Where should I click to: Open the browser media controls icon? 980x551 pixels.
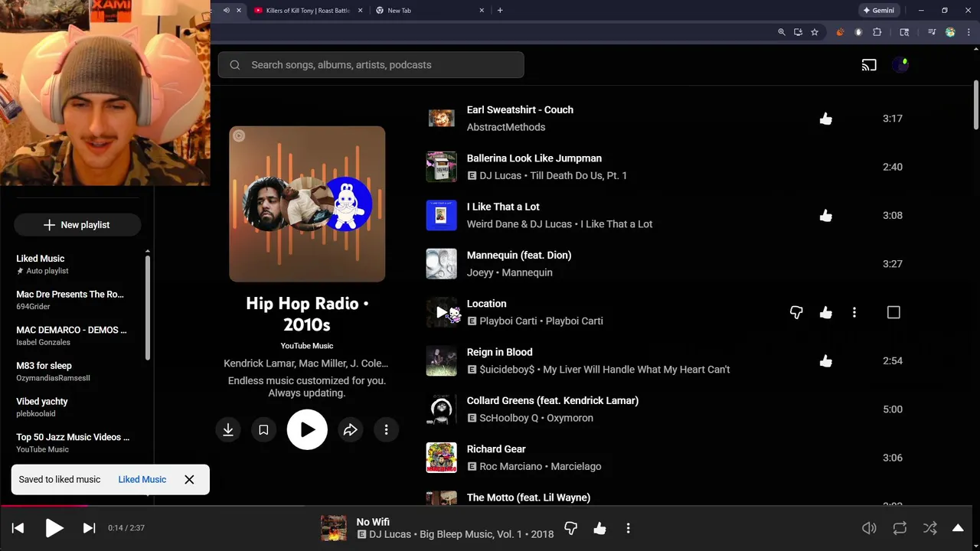(932, 32)
